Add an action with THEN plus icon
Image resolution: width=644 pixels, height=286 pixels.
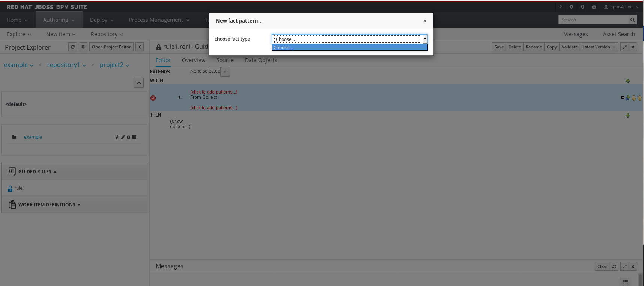pos(628,115)
